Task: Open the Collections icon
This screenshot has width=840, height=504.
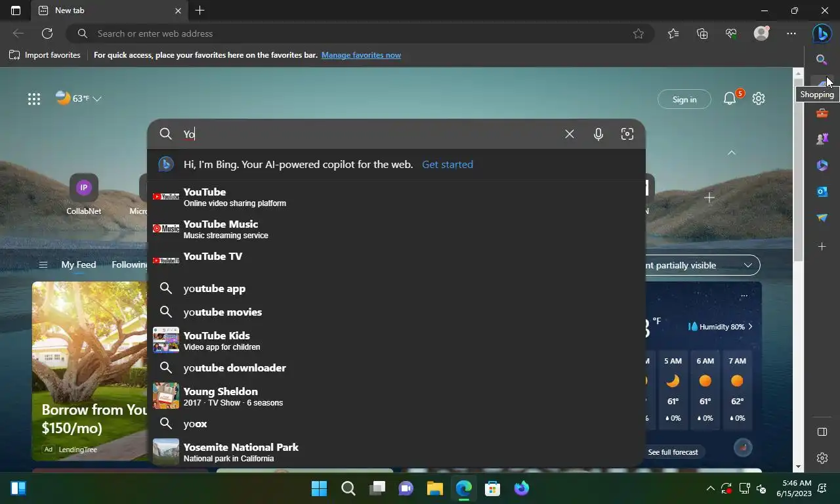Action: (702, 33)
